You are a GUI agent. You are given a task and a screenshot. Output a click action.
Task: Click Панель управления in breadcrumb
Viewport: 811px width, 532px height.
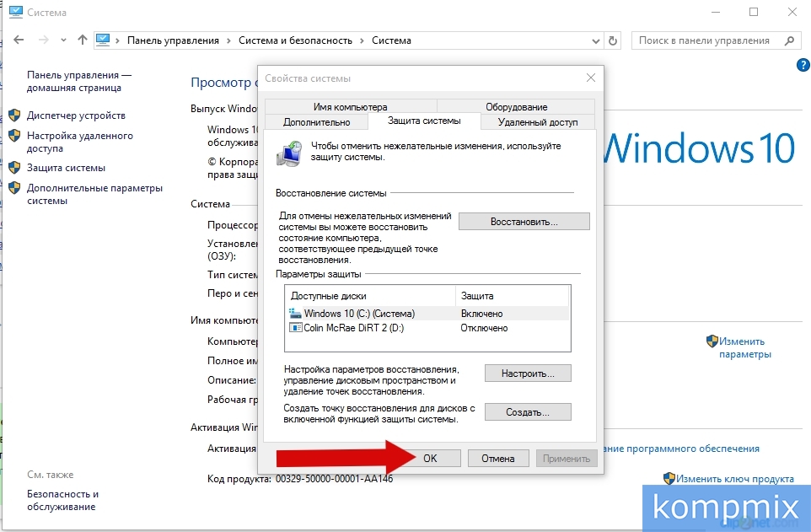point(173,40)
